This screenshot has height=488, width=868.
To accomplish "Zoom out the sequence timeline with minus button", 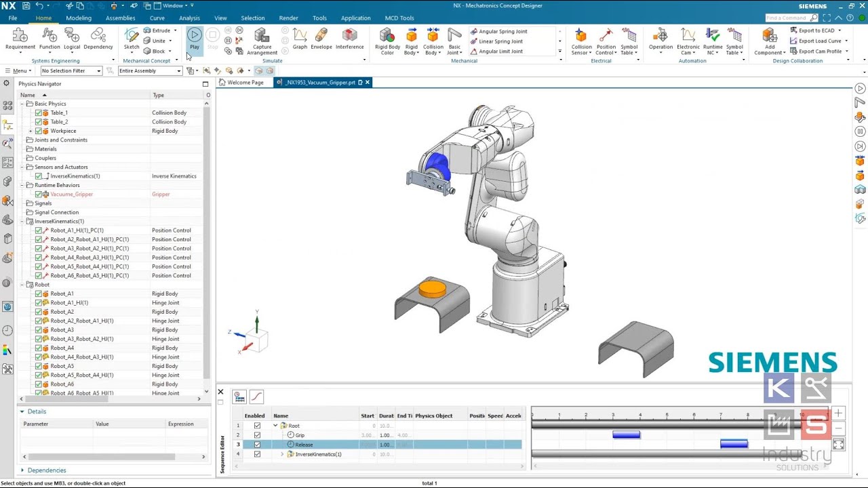I will tap(838, 428).
